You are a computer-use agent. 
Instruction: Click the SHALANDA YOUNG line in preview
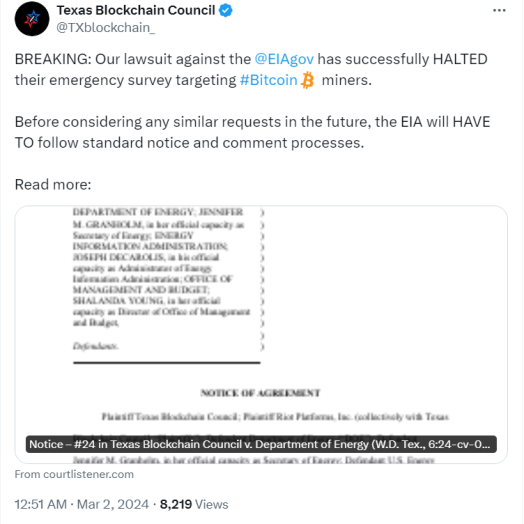[x=146, y=301]
